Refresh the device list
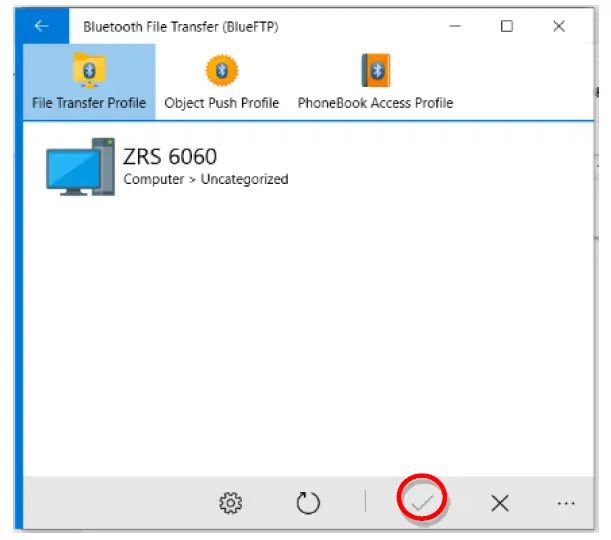 tap(308, 503)
